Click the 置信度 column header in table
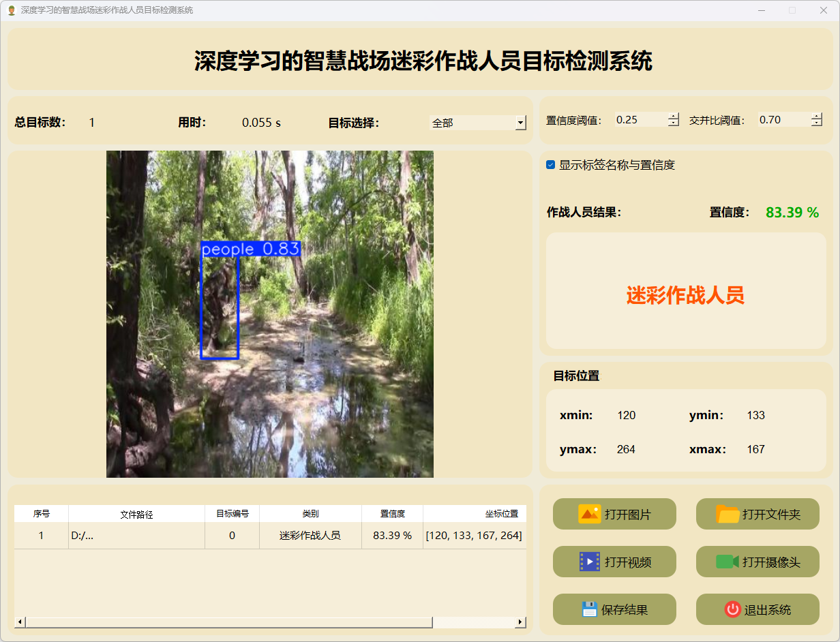The height and width of the screenshot is (642, 840). pos(392,514)
